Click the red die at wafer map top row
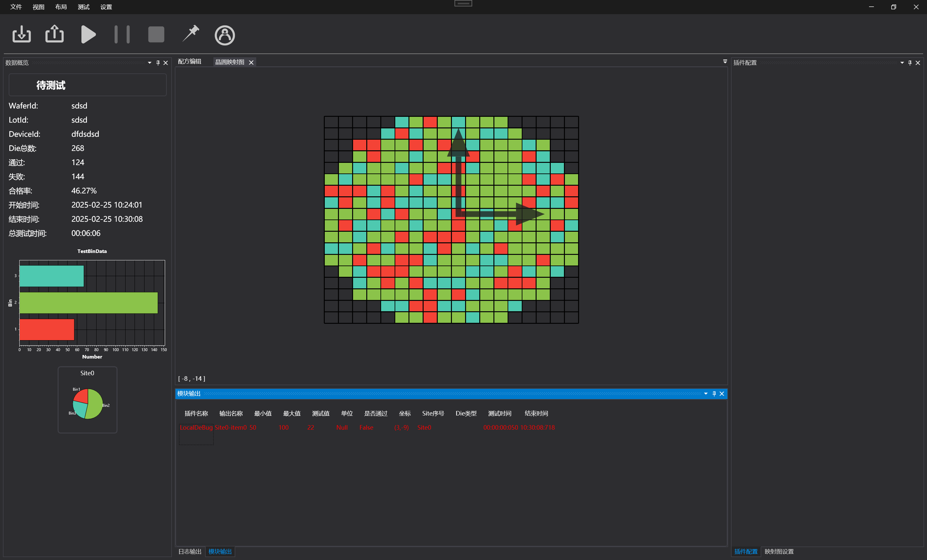This screenshot has height=560, width=927. tap(430, 122)
